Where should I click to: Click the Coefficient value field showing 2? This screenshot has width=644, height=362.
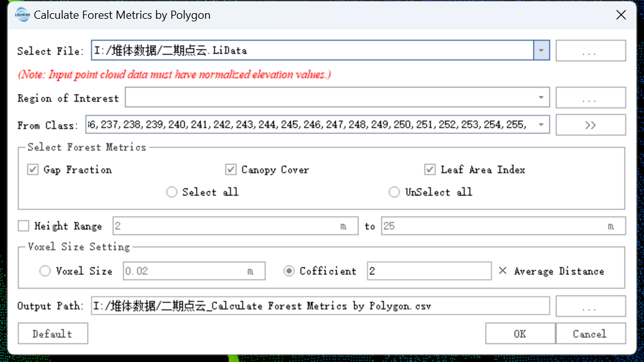click(x=429, y=271)
